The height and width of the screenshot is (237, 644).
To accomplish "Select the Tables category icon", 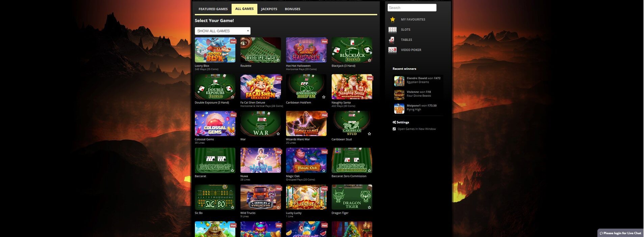I will point(392,40).
